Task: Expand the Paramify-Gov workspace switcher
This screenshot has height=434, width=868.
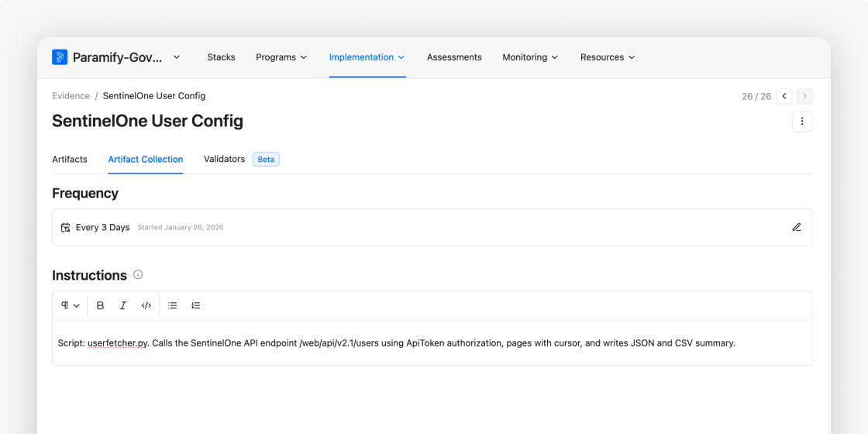Action: [x=177, y=57]
